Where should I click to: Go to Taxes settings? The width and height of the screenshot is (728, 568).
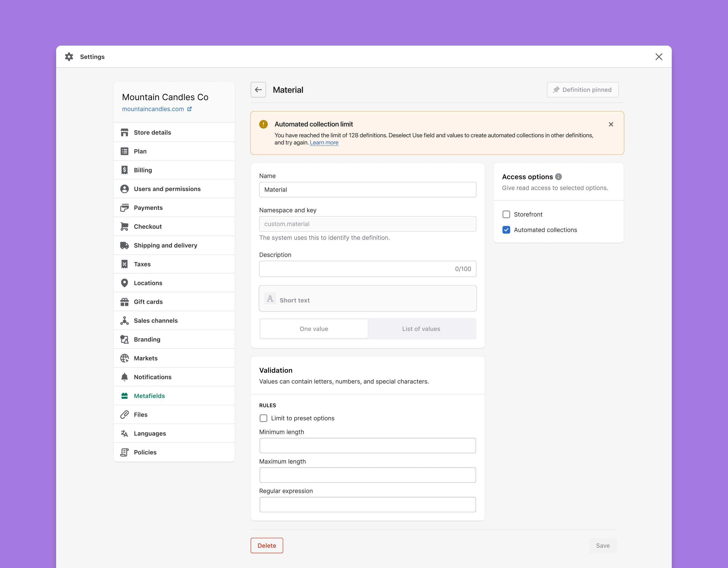[174, 264]
